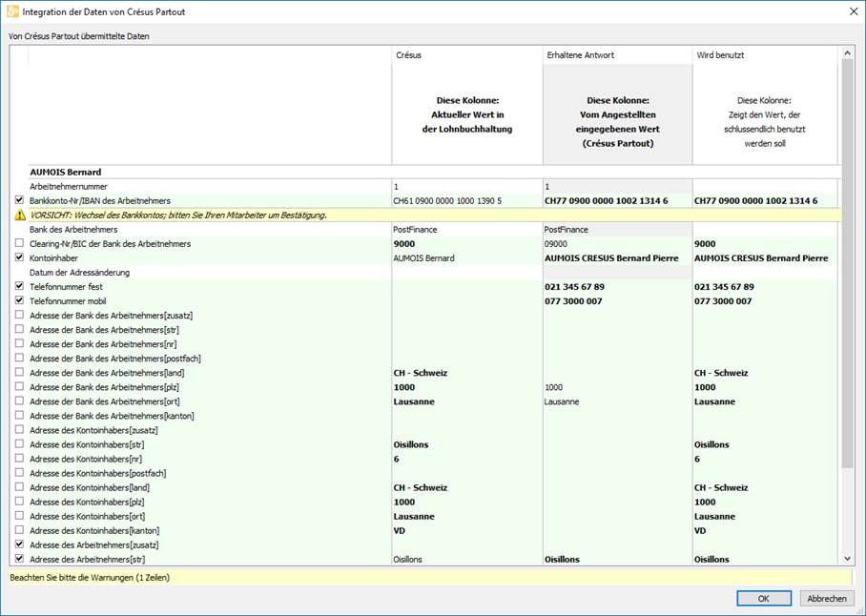Check Adresse der Bank des Arbeitnehmers[plz]

(19, 386)
